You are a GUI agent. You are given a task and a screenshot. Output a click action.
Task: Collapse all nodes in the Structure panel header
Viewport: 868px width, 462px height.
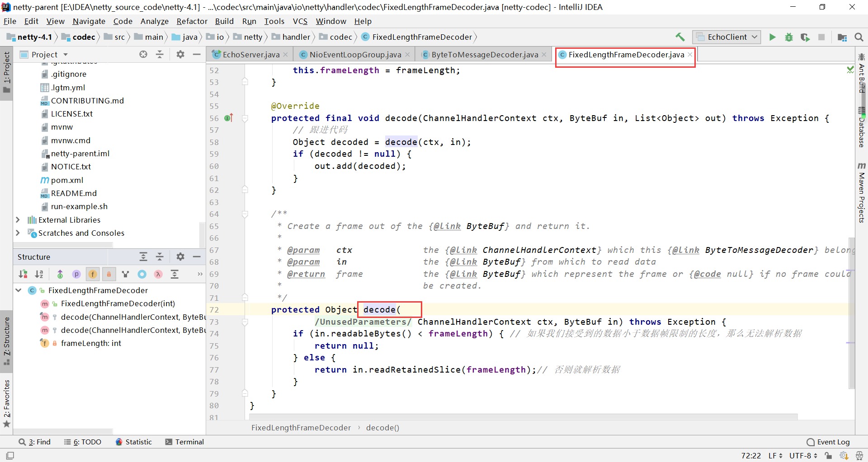(160, 257)
